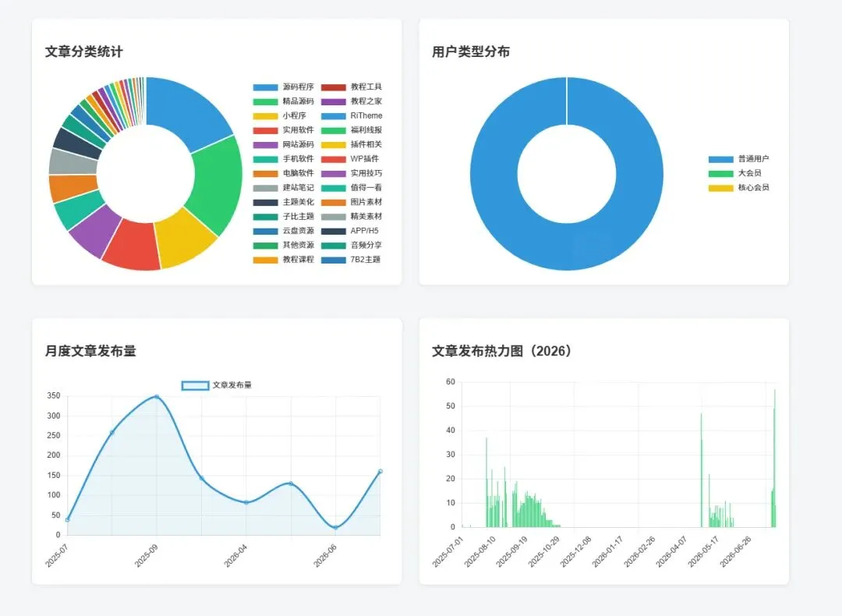The width and height of the screenshot is (842, 616).
Task: Hide 网站源码 category via legend
Action: click(x=284, y=144)
